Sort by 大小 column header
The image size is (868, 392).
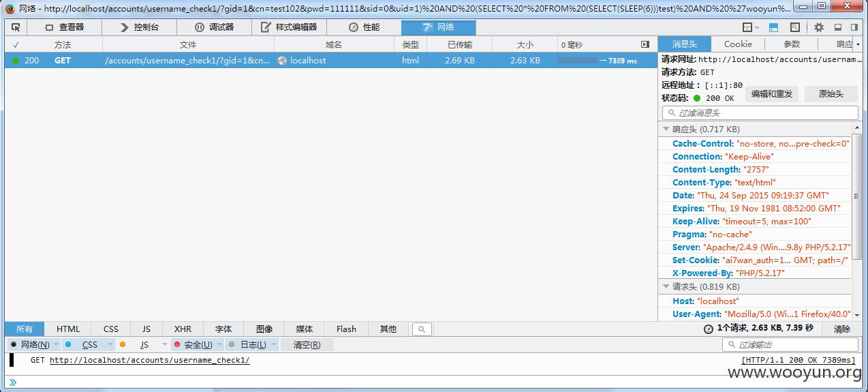point(525,44)
